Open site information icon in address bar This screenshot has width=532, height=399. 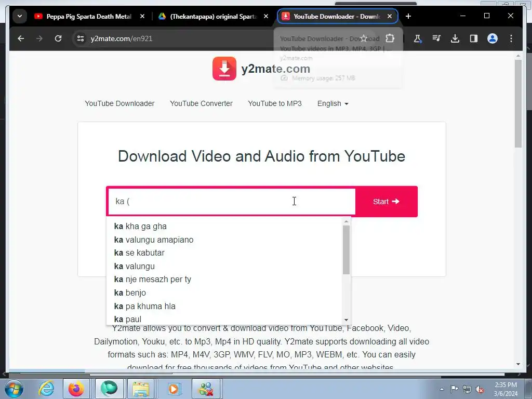[81, 38]
